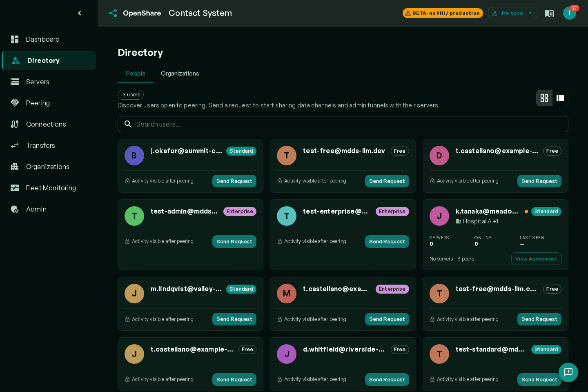Viewport: 588px width, 392px height.
Task: Click the test-standard@md user name
Action: click(x=490, y=350)
